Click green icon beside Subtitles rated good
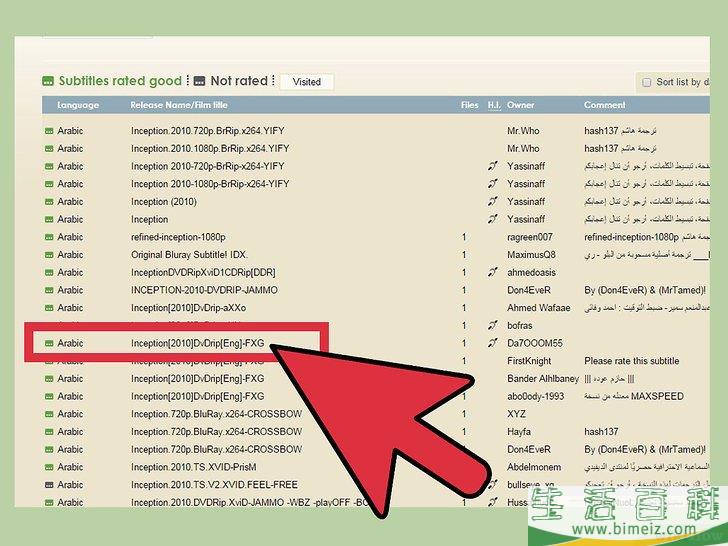Viewport: 728px width, 546px height. pos(48,81)
